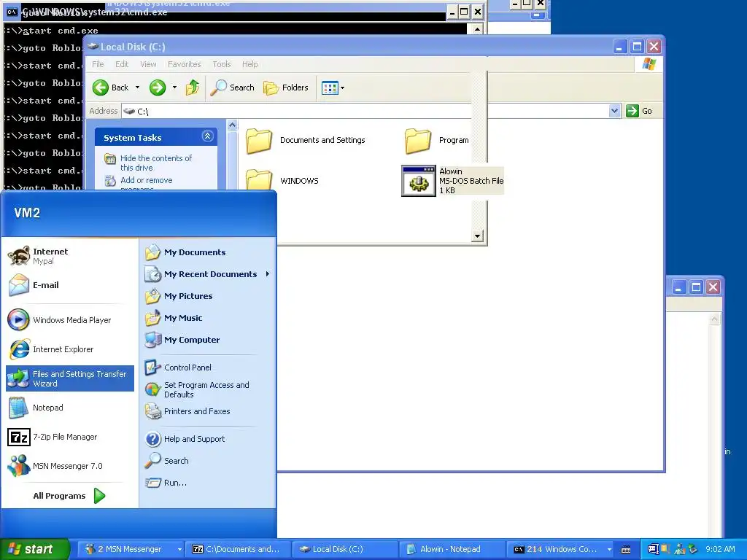Open Help and Support
Viewport: 747px width, 560px height.
208,439
